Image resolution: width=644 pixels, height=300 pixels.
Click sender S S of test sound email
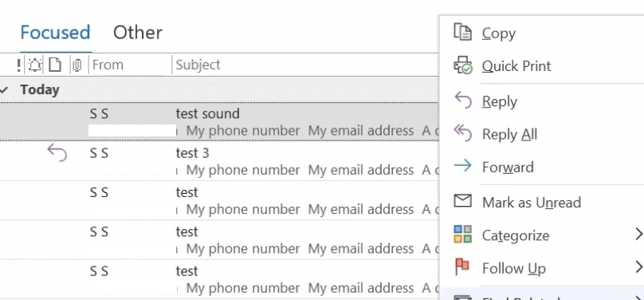click(99, 114)
